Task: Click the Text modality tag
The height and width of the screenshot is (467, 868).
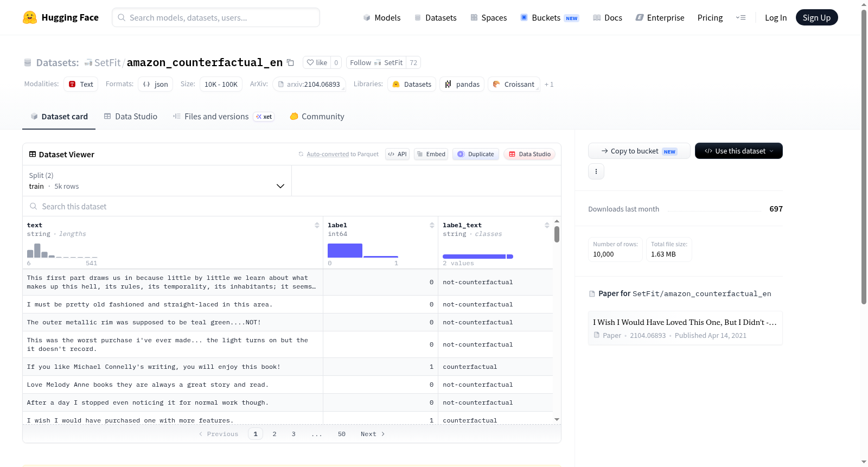Action: (81, 84)
